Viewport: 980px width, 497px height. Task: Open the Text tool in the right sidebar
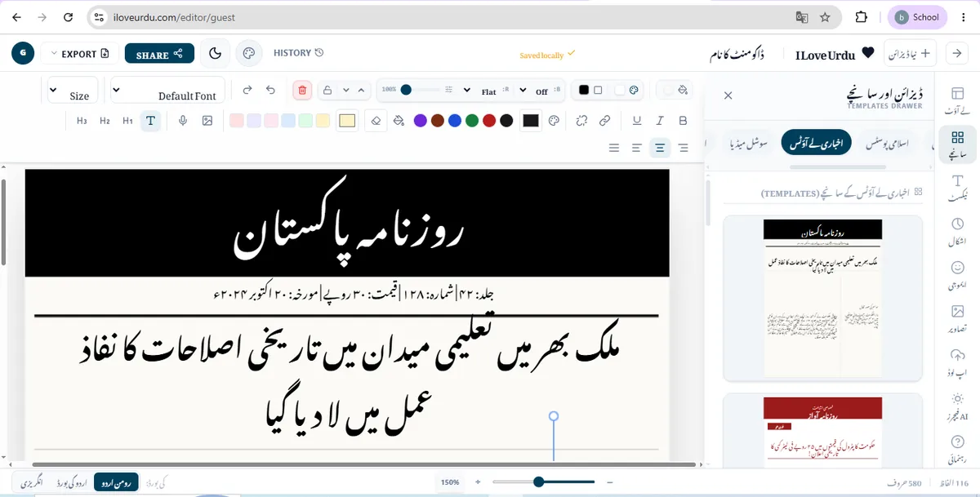point(957,187)
